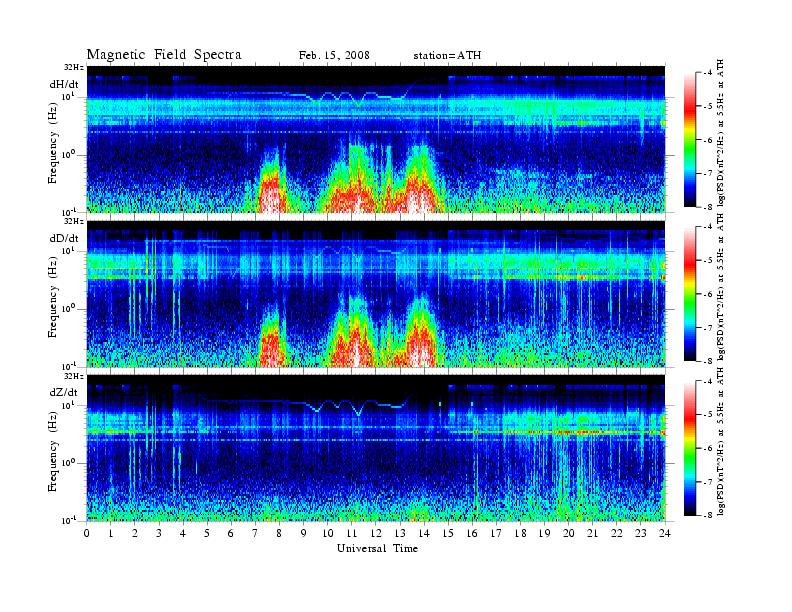Click the hour 8 tick label
The image size is (792, 612).
(x=279, y=534)
